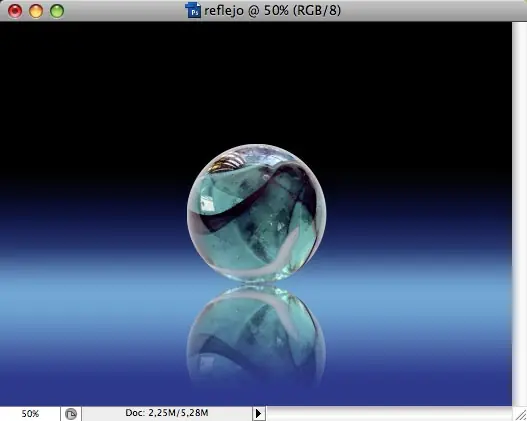
Task: Click the Ps document icon in title bar
Action: click(193, 10)
